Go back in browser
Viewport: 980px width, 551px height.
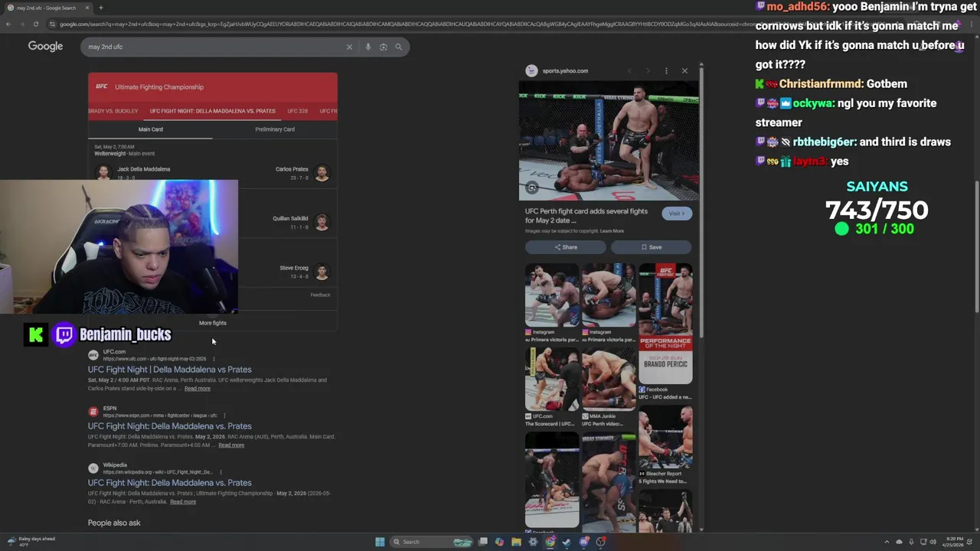coord(8,24)
